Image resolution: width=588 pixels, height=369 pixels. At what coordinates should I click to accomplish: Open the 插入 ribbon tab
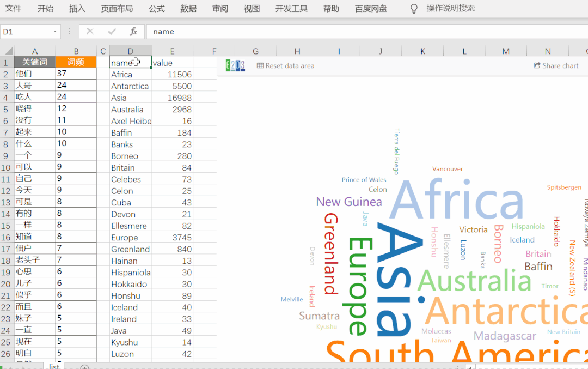77,9
